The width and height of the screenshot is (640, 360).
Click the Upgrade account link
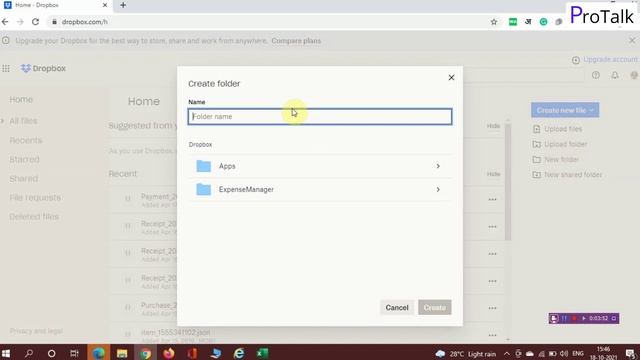[x=610, y=60]
